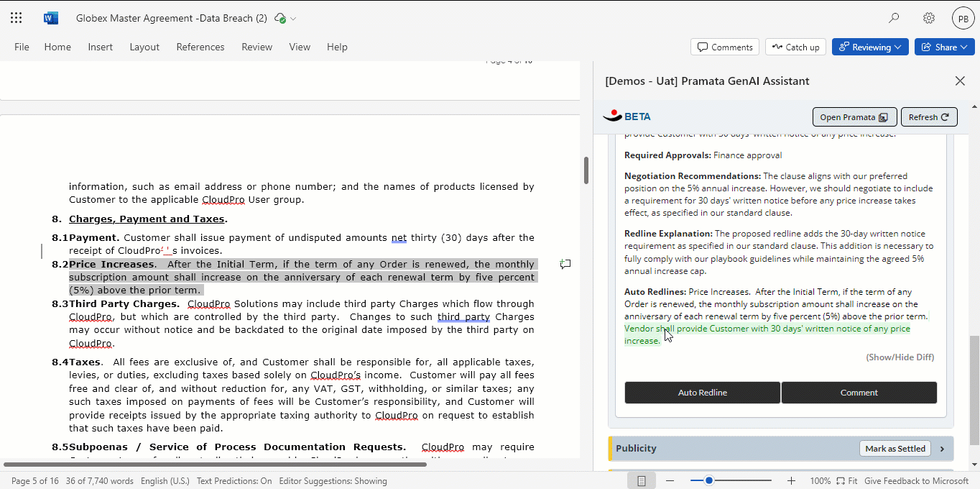980x489 pixels.
Task: Close the Pramata GenAI Assistant pane
Action: 960,81
